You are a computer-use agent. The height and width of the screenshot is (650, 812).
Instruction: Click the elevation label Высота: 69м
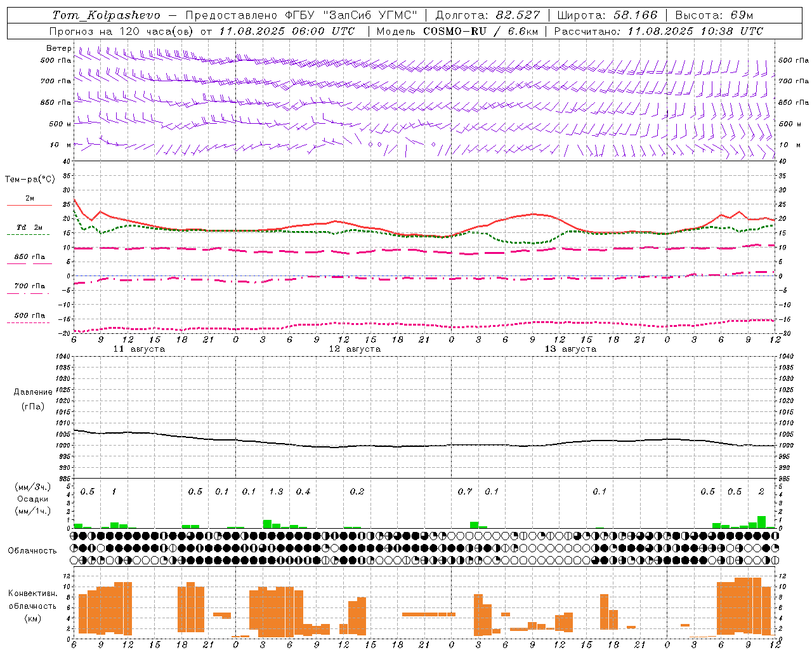(x=714, y=15)
